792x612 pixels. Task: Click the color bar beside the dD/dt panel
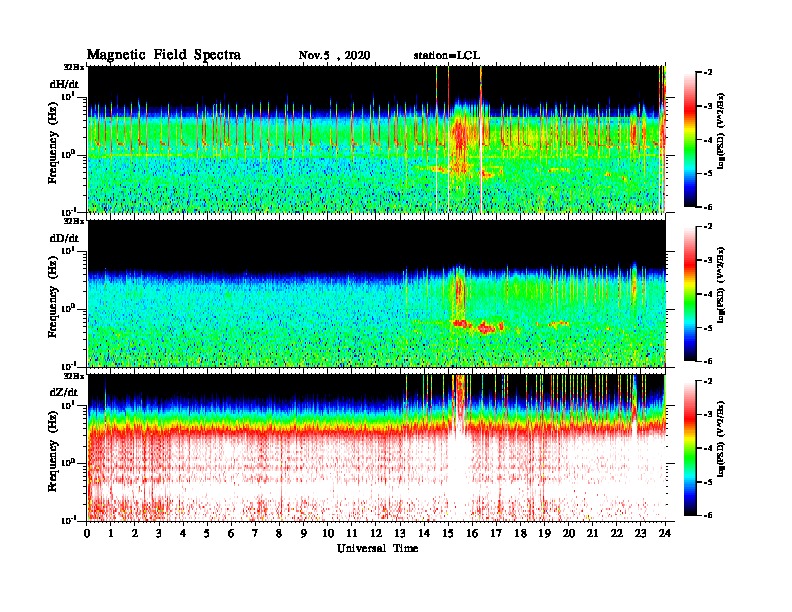point(690,293)
